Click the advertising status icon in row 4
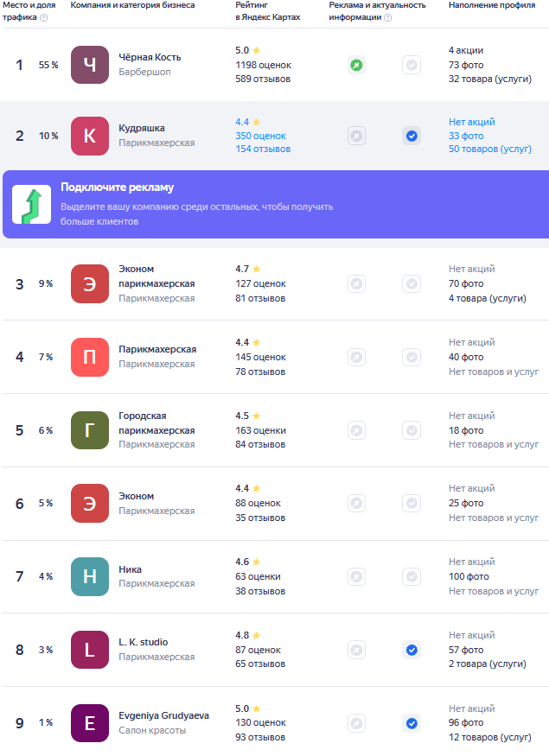The image size is (549, 756). point(356,357)
